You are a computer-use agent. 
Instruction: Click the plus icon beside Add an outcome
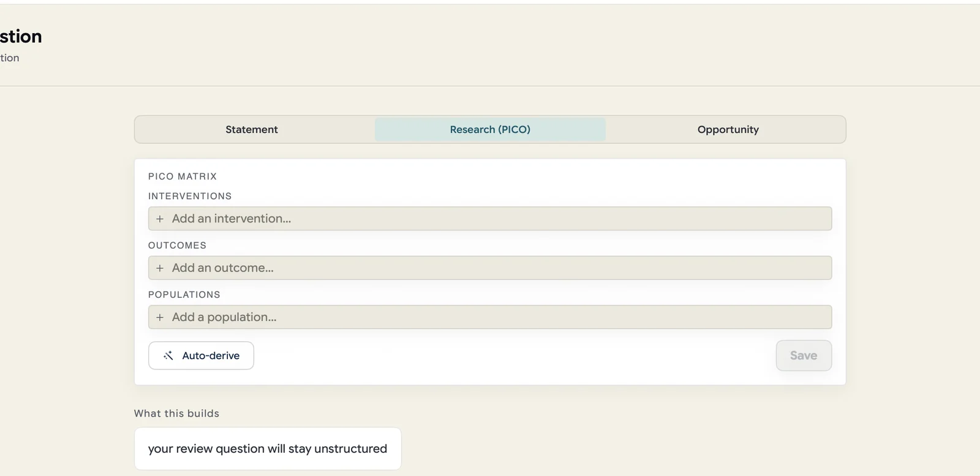tap(160, 268)
